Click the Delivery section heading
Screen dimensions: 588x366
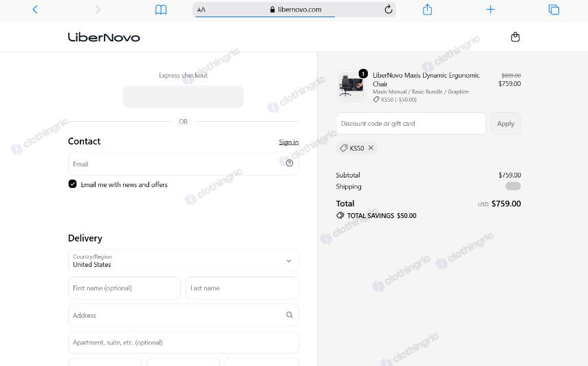(x=85, y=238)
